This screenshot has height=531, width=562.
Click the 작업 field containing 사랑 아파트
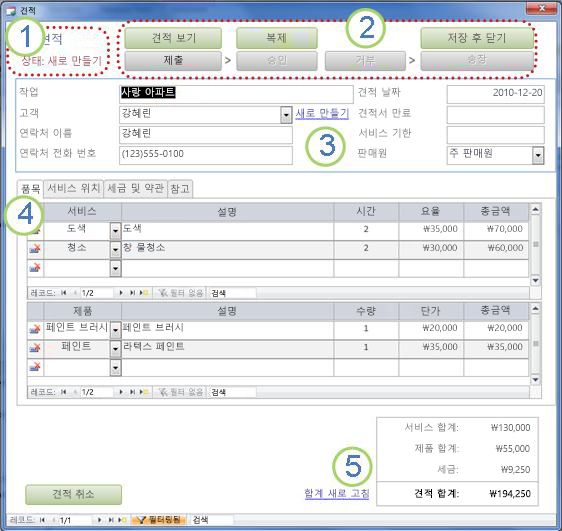click(236, 94)
